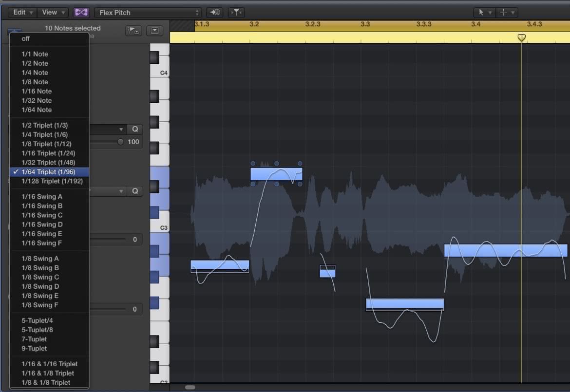Click the selected note's bottom-middle vibrato handle

point(277,184)
